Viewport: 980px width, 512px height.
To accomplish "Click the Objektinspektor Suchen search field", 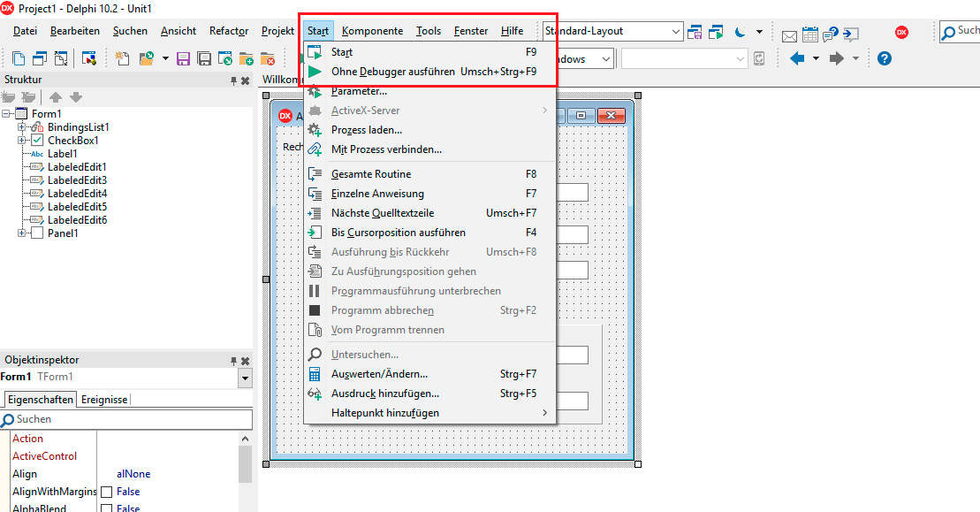I will coord(126,419).
